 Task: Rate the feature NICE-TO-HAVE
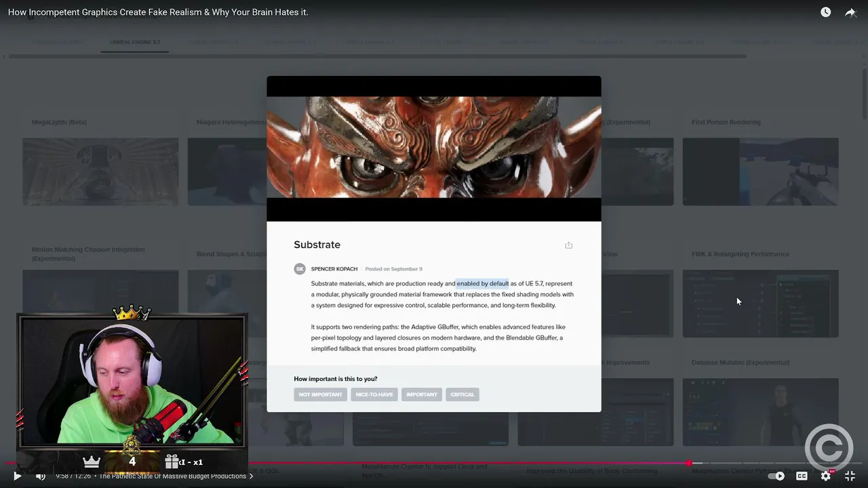[x=374, y=394]
